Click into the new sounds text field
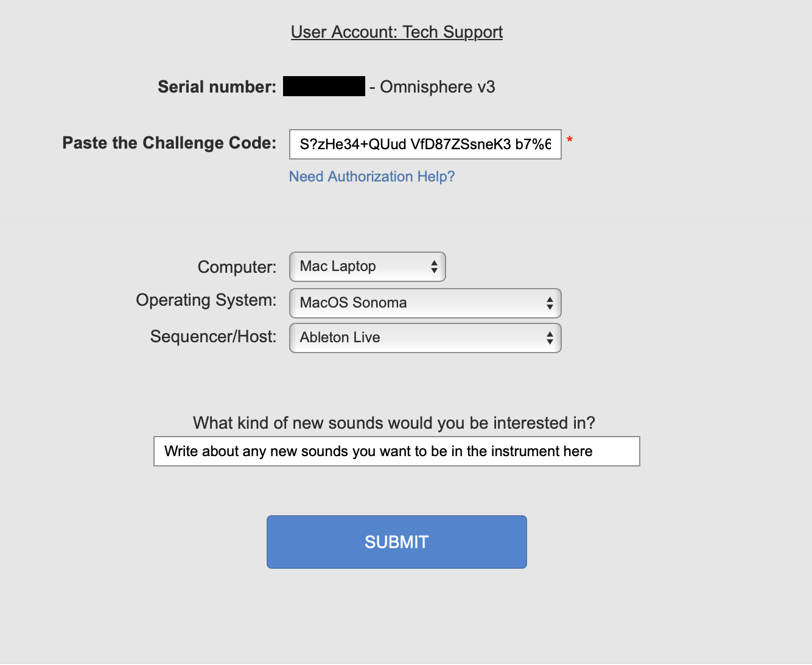 (x=396, y=451)
